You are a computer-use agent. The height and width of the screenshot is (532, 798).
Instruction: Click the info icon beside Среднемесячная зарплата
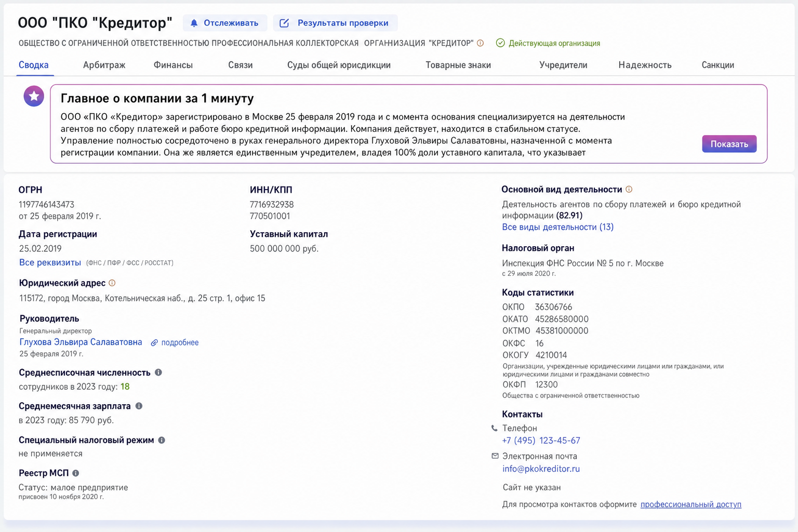(x=139, y=406)
